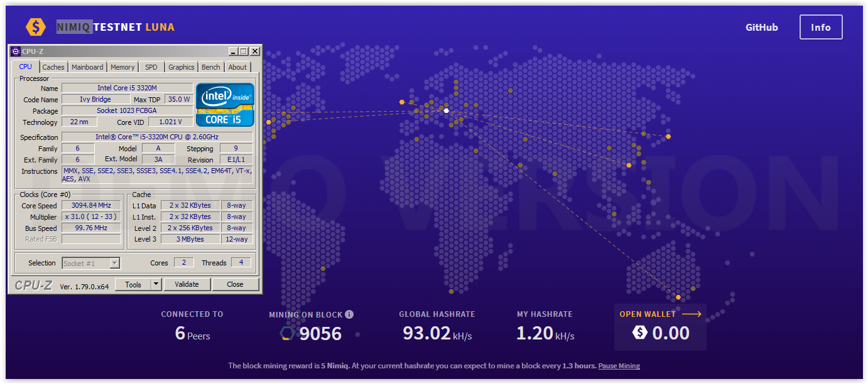Click the Package field Socket 1023 FCBGA
868x384 pixels.
pyautogui.click(x=127, y=111)
